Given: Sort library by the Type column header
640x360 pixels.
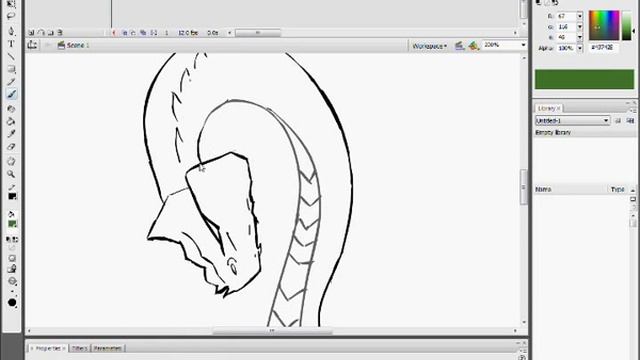Looking at the screenshot, I should (618, 189).
